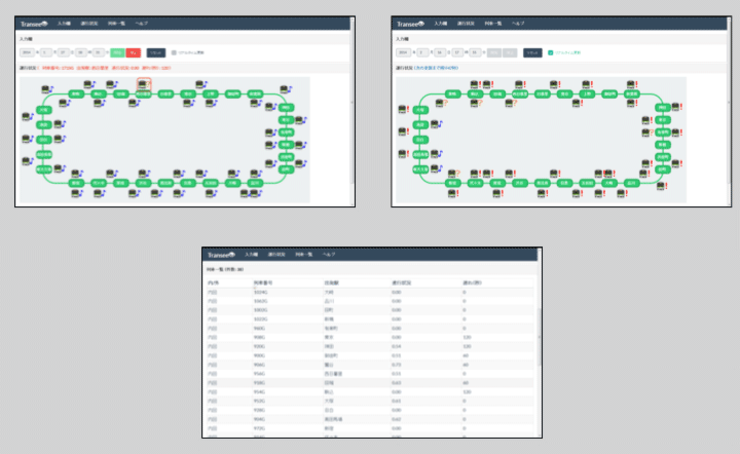Image resolution: width=740 pixels, height=454 pixels.
Task: Enable リアルタイム更新 checkbox in the left window
Action: coord(174,52)
